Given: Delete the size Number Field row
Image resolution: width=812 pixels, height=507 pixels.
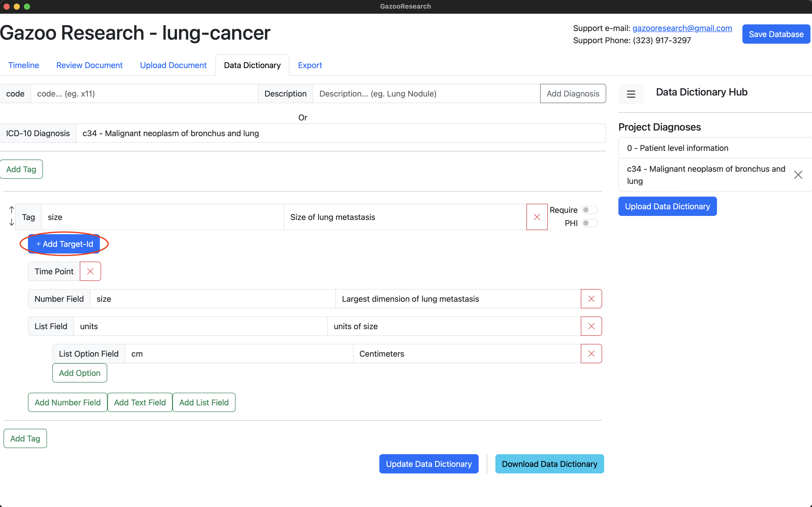Looking at the screenshot, I should point(591,299).
